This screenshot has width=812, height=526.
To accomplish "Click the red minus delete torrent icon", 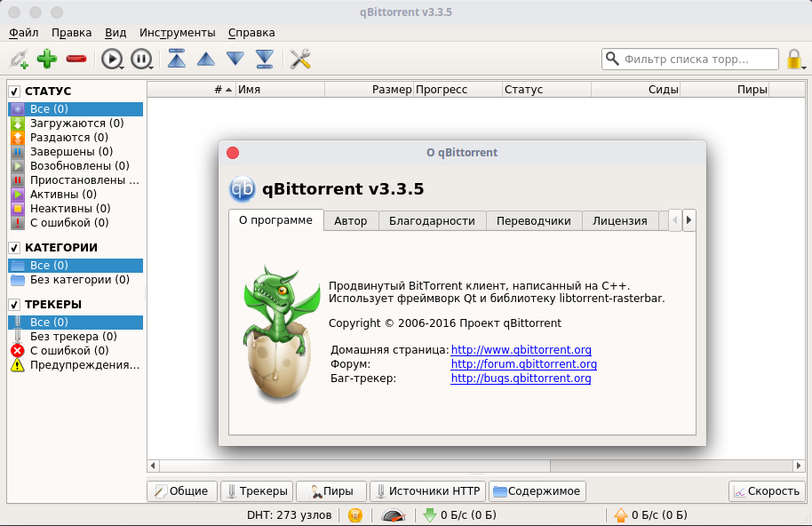I will click(x=76, y=59).
